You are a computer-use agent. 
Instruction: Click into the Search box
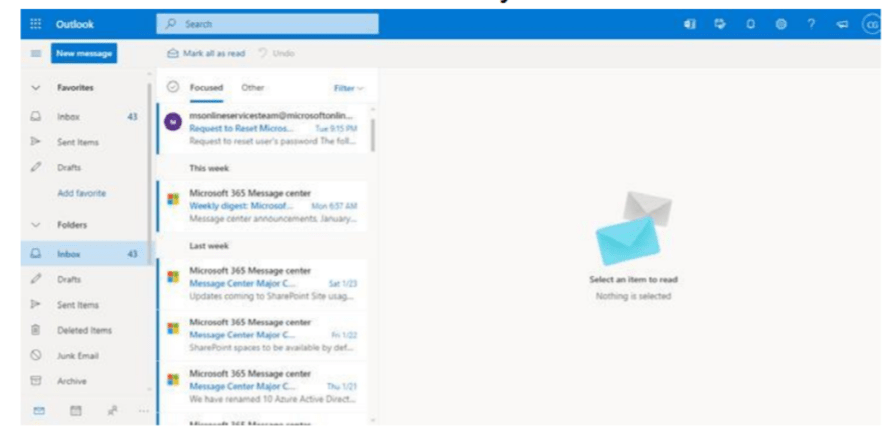tap(268, 23)
